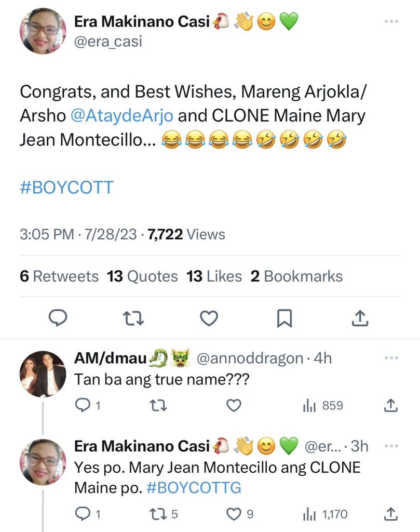View the 6 Retweets list
This screenshot has height=532, width=420.
59,276
